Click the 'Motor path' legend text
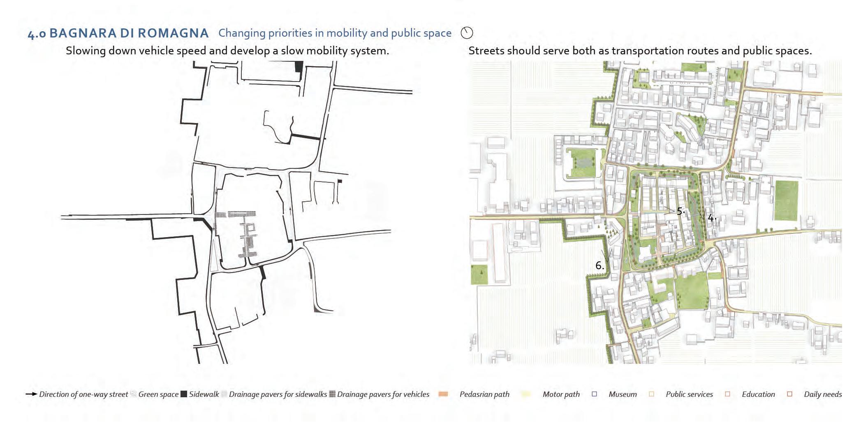 (x=561, y=394)
